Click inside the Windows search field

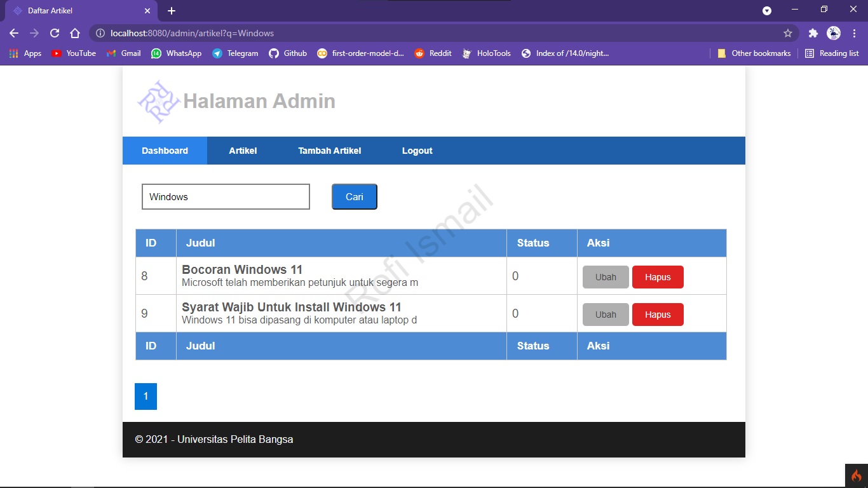pyautogui.click(x=225, y=196)
